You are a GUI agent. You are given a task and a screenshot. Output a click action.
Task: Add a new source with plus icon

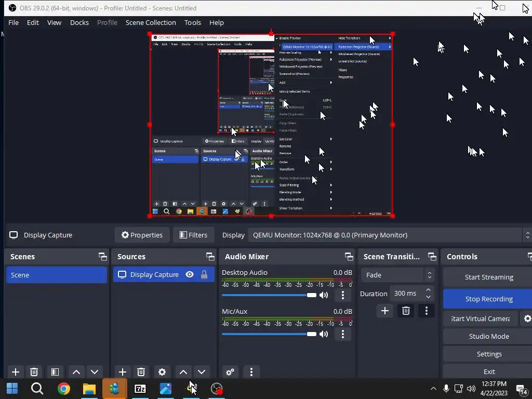tap(123, 372)
